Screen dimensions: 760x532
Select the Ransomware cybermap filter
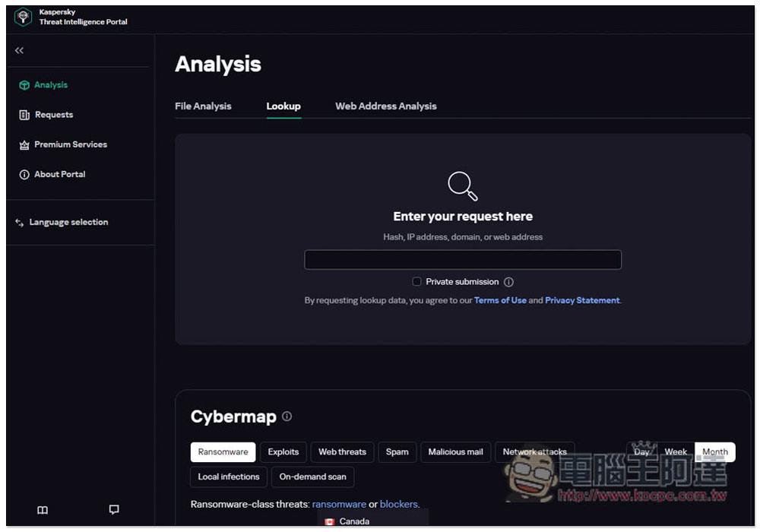click(x=223, y=452)
